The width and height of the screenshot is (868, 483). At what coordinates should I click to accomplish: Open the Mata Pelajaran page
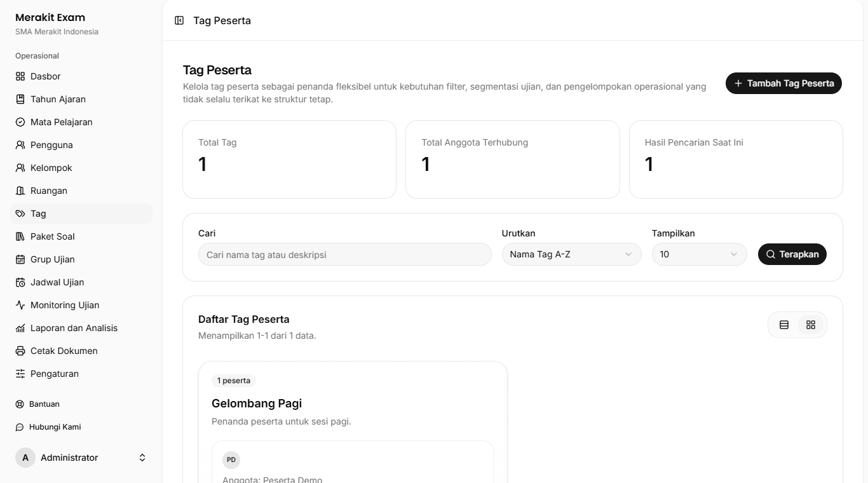click(x=81, y=122)
